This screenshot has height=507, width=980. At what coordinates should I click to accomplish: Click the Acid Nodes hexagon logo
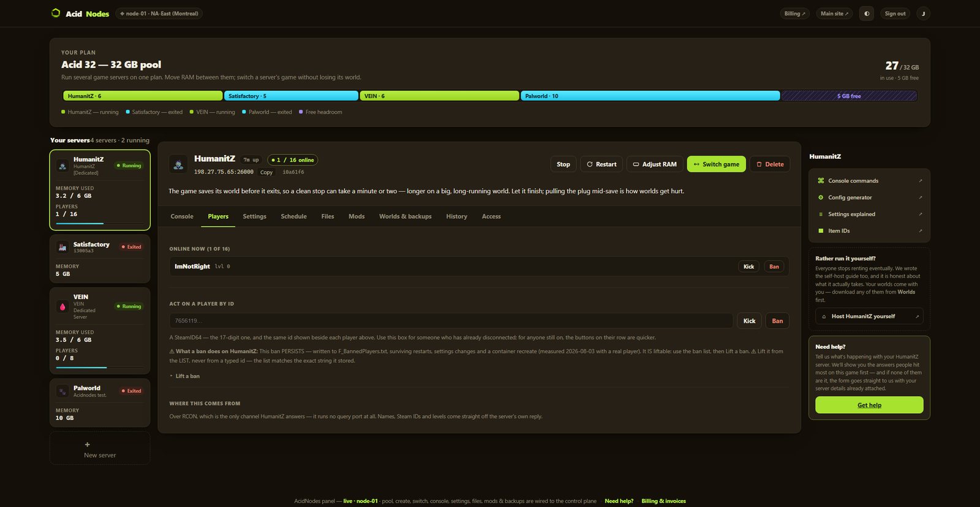56,13
